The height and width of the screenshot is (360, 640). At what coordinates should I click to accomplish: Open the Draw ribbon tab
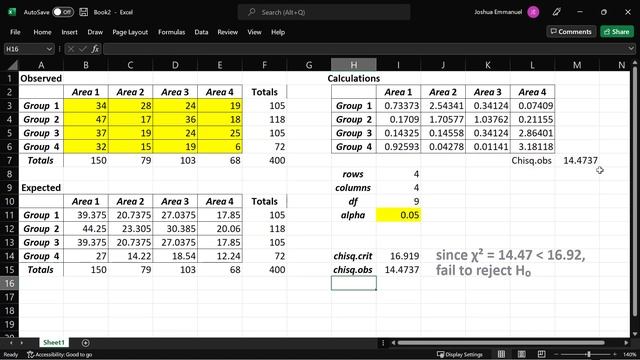click(x=95, y=32)
